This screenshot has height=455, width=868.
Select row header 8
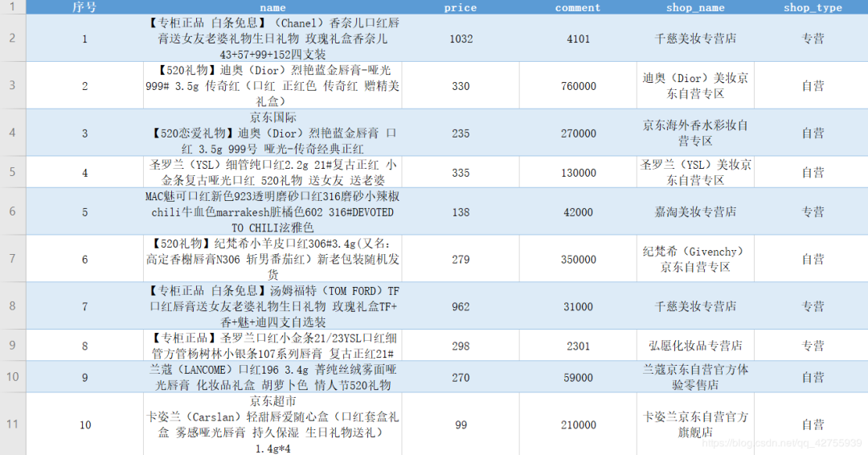[x=13, y=306]
